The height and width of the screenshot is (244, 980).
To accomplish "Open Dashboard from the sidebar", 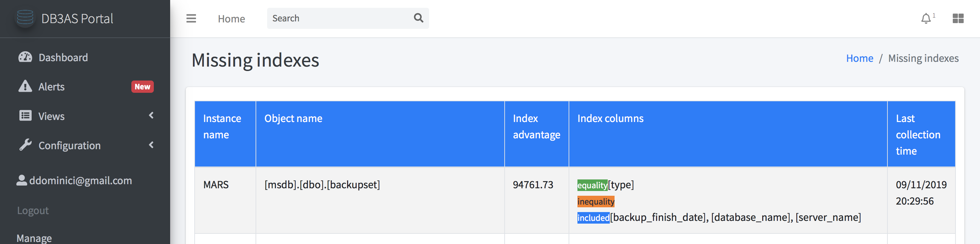I will pos(63,57).
